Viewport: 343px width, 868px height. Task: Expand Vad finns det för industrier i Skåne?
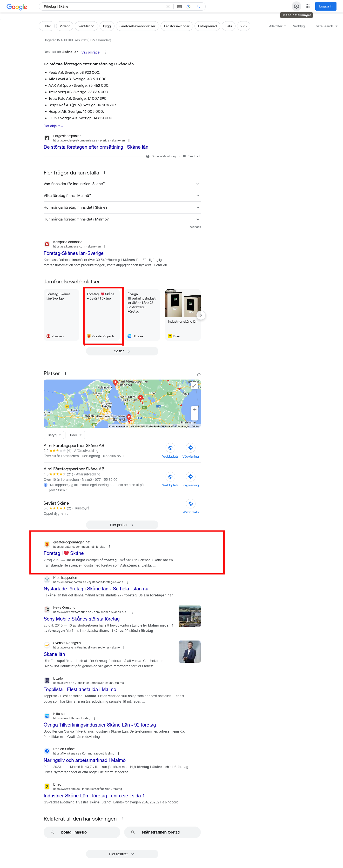coord(122,184)
